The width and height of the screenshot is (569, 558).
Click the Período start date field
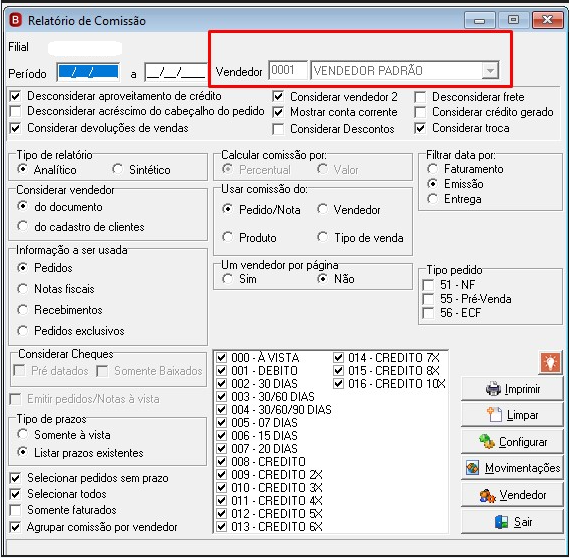88,73
